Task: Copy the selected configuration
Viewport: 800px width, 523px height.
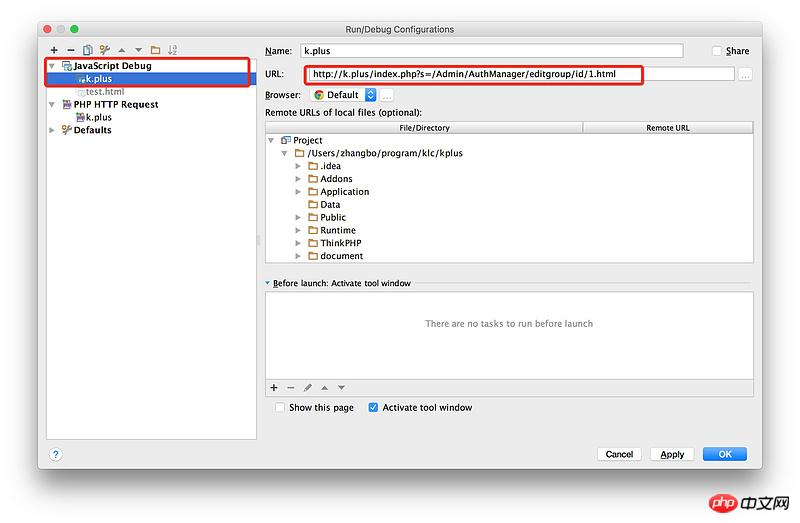Action: (x=88, y=50)
